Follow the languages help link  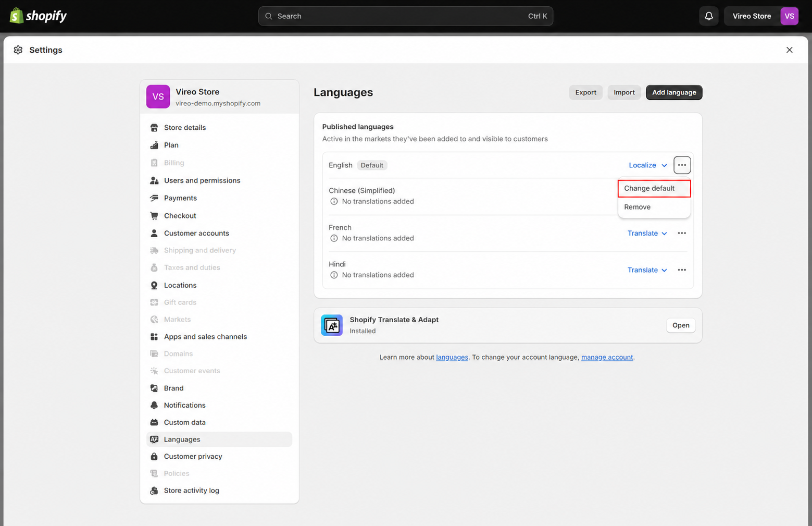tap(452, 358)
